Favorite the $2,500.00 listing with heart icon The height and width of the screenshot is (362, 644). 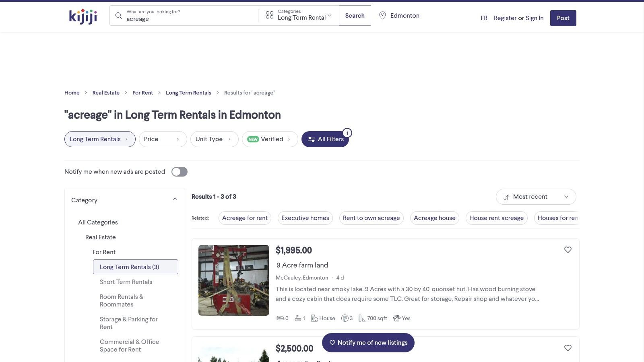(568, 348)
